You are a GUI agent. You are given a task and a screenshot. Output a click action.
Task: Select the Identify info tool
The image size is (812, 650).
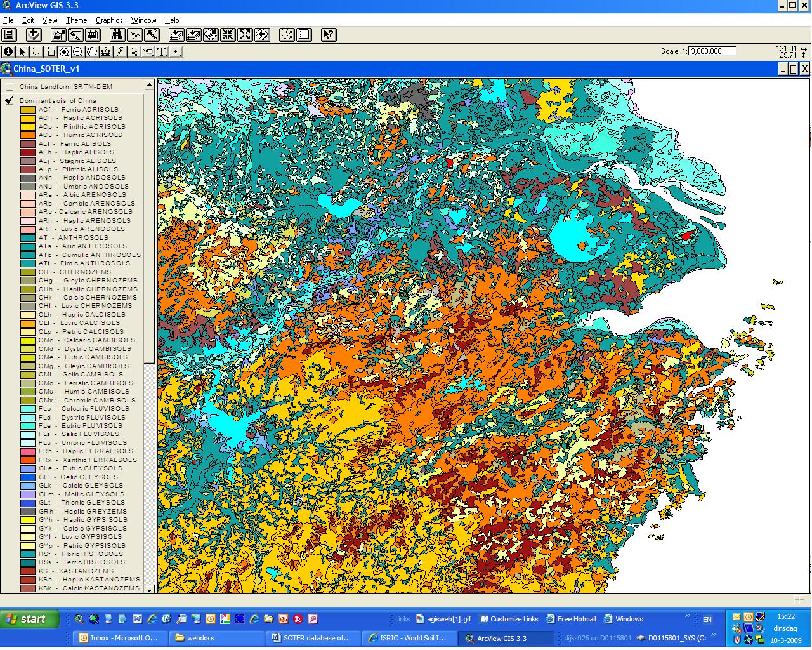(x=8, y=52)
